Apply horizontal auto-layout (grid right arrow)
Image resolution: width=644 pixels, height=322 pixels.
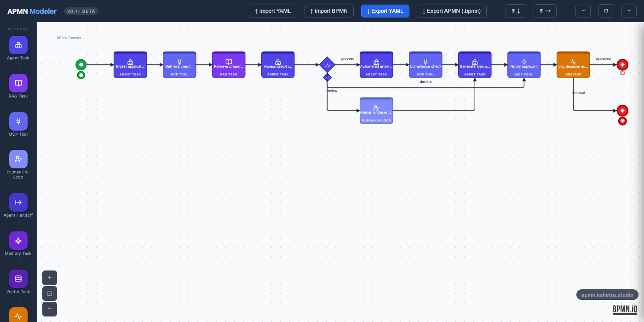[545, 11]
